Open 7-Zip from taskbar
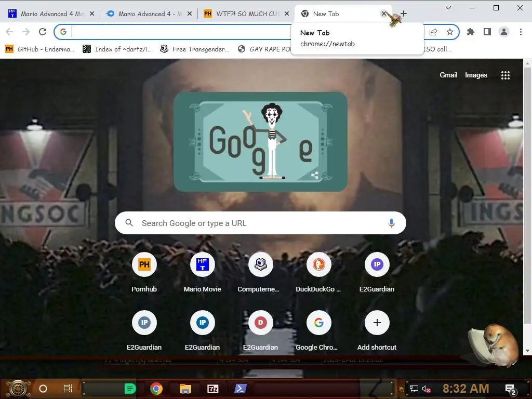The height and width of the screenshot is (399, 532). (212, 389)
